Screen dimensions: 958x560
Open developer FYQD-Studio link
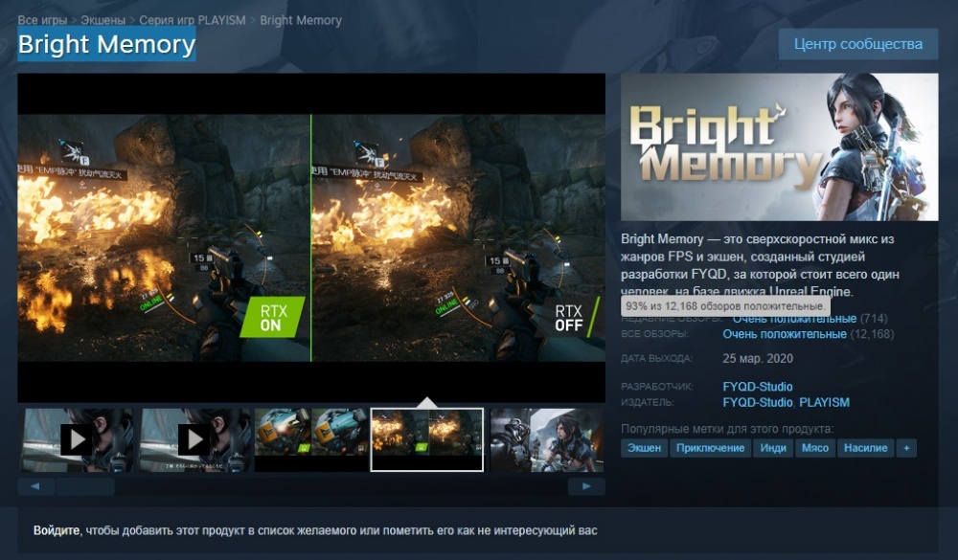758,387
